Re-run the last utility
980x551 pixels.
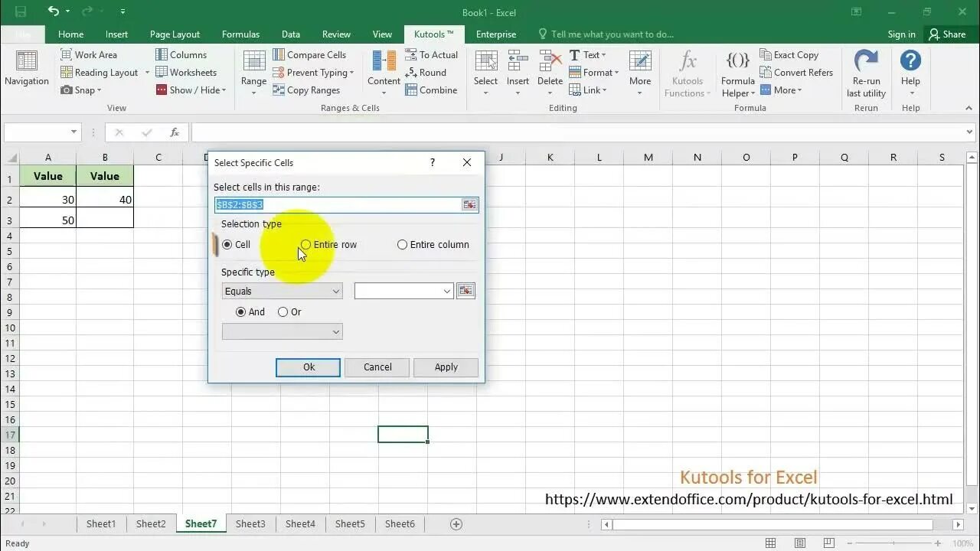coord(866,74)
